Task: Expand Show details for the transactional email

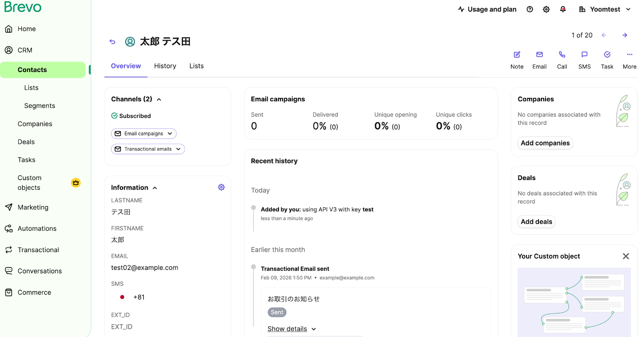Action: pyautogui.click(x=291, y=329)
